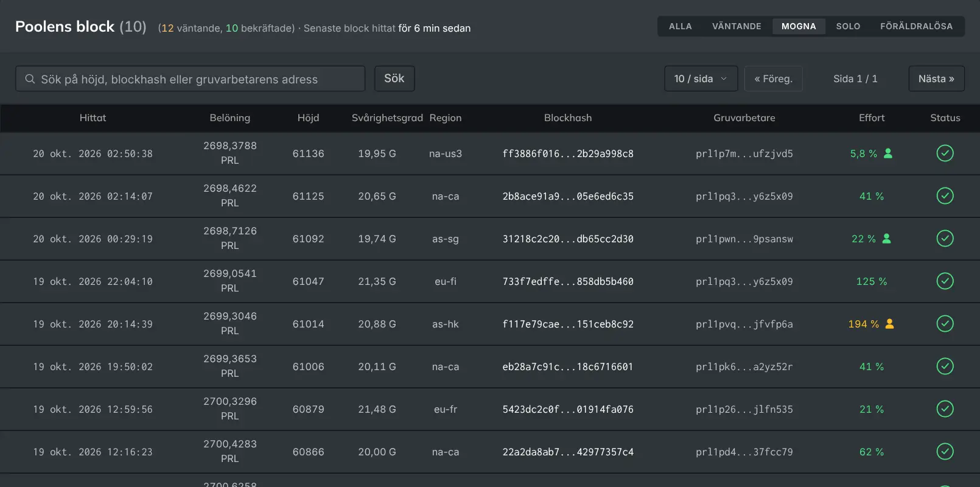Click the Sida 1 / 1 page indicator
The height and width of the screenshot is (487, 980).
(855, 79)
